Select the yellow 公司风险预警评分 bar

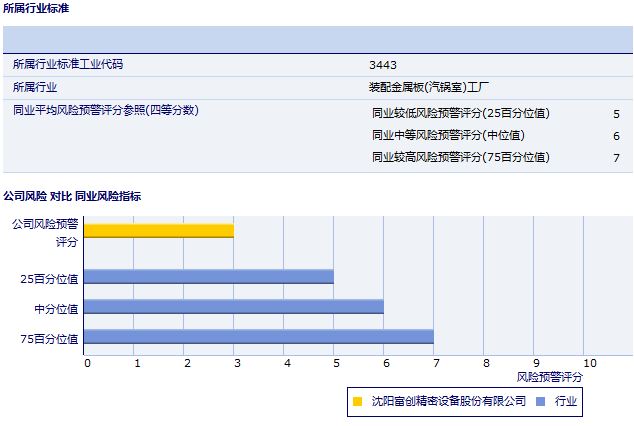click(x=159, y=231)
